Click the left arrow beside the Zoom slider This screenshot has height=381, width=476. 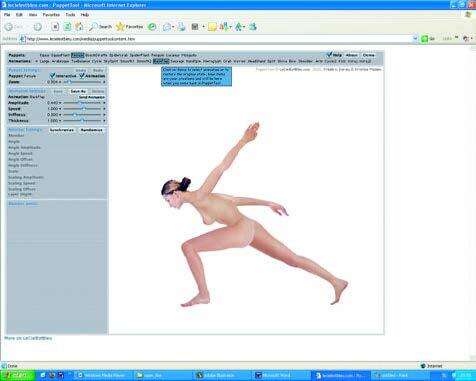coord(60,82)
